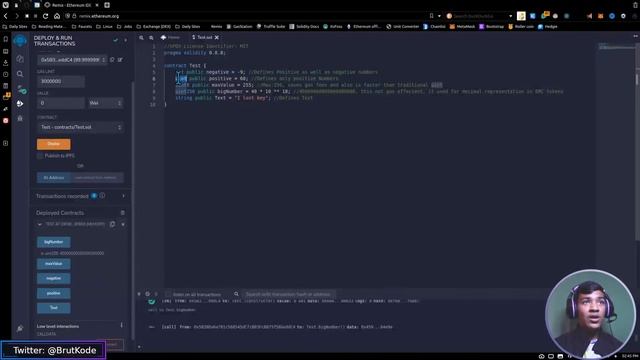The width and height of the screenshot is (640, 360).
Task: Toggle the Publish to IPFS checkbox
Action: click(40, 156)
